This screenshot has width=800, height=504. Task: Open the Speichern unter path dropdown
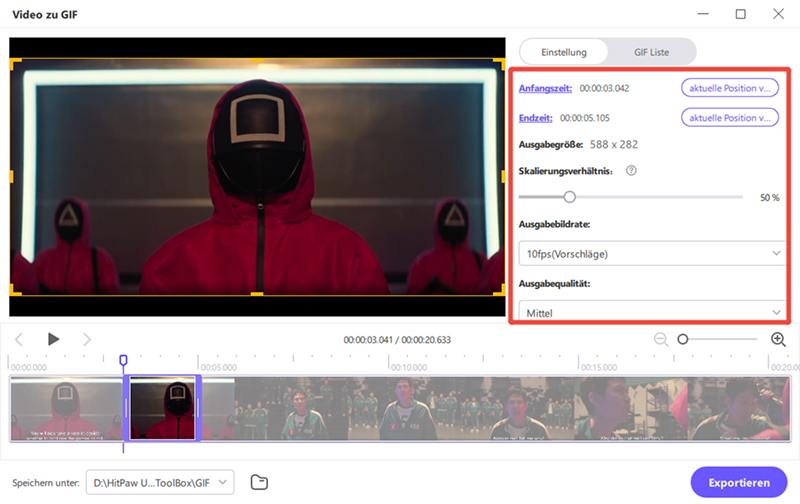pyautogui.click(x=160, y=483)
